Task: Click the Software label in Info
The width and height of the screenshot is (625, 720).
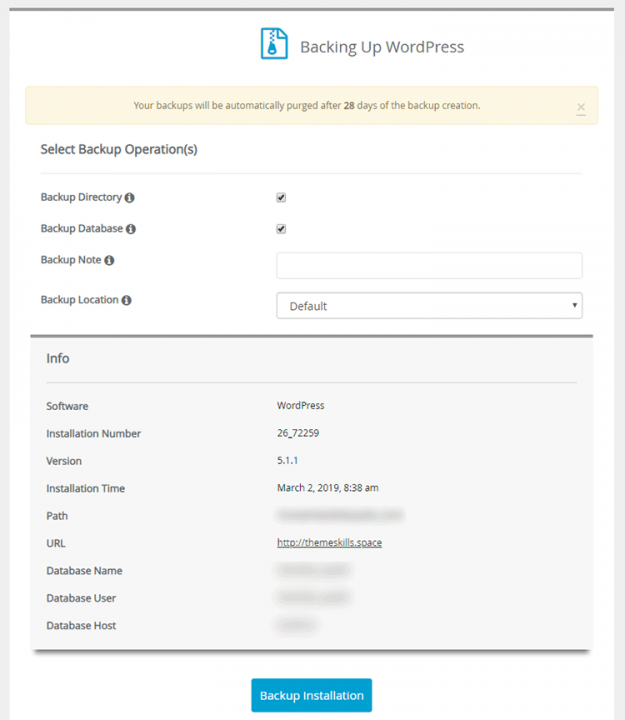Action: point(67,406)
